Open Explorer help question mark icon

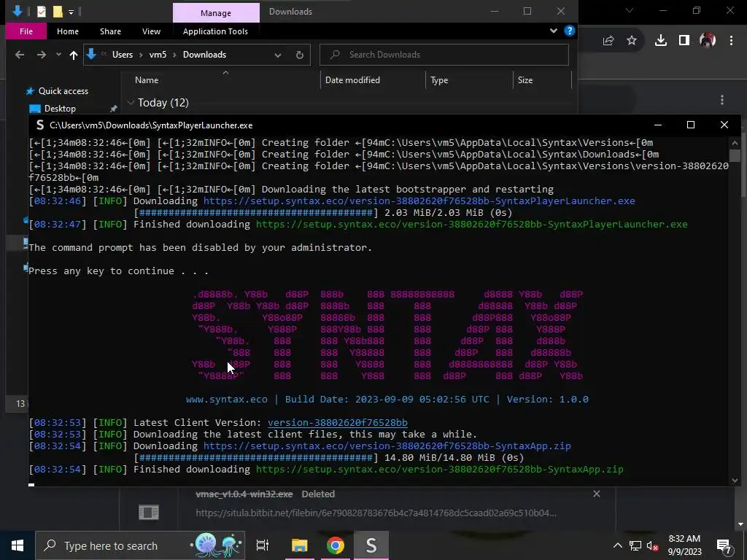coord(569,31)
